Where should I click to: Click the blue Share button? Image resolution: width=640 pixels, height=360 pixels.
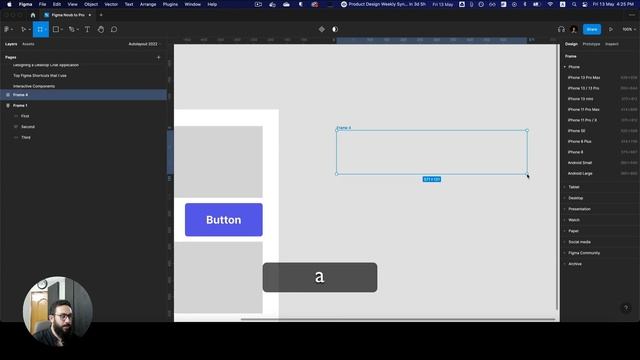tap(592, 29)
